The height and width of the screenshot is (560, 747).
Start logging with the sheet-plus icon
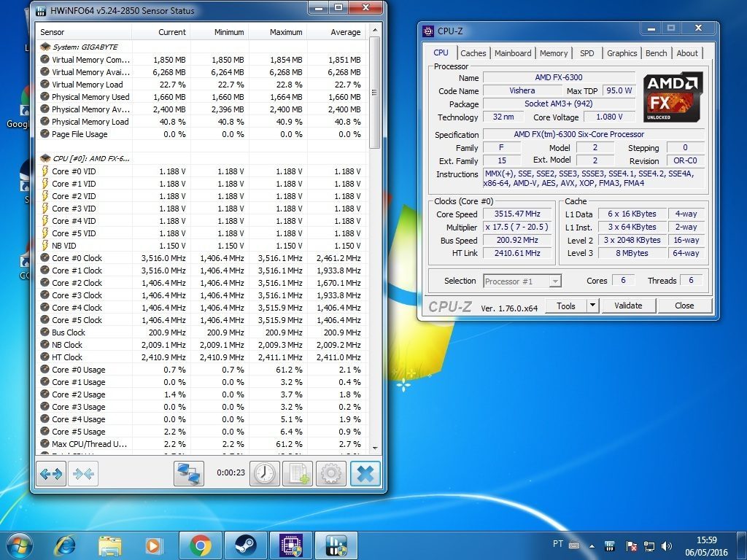coord(298,473)
